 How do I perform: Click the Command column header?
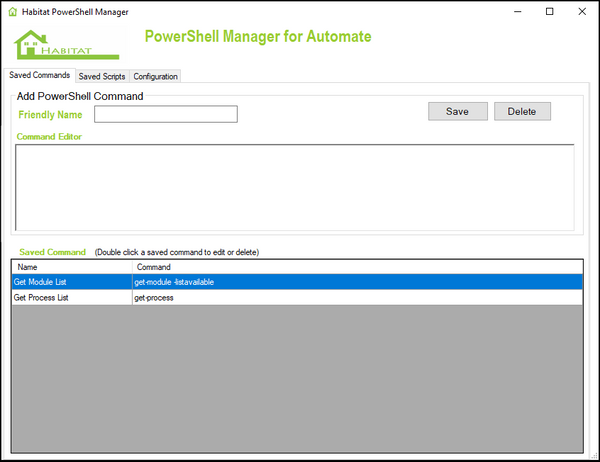pos(355,267)
